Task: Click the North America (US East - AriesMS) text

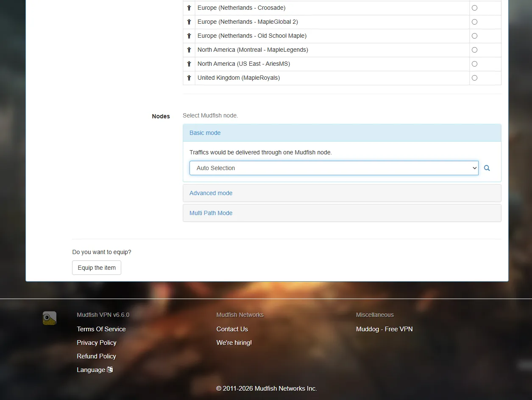Action: [x=244, y=64]
